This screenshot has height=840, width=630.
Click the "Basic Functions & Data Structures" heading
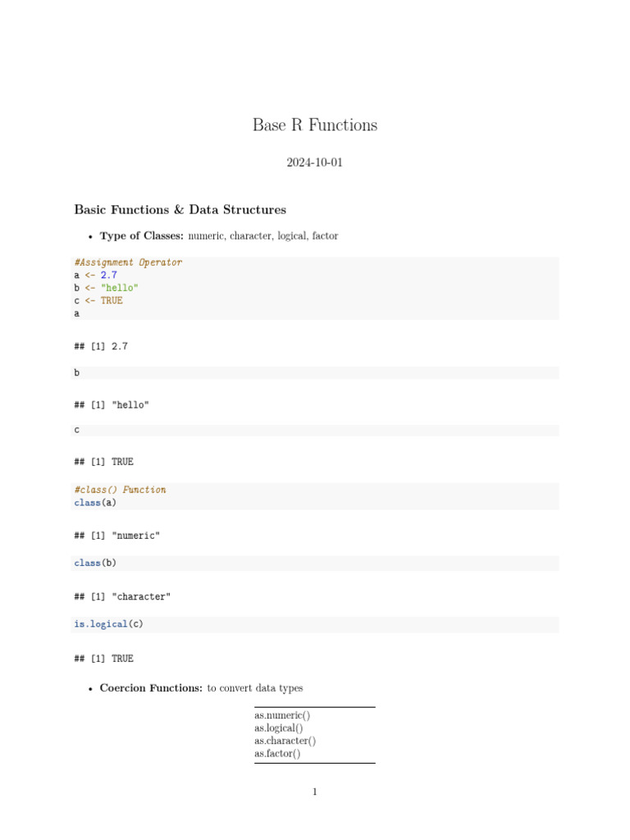(180, 210)
